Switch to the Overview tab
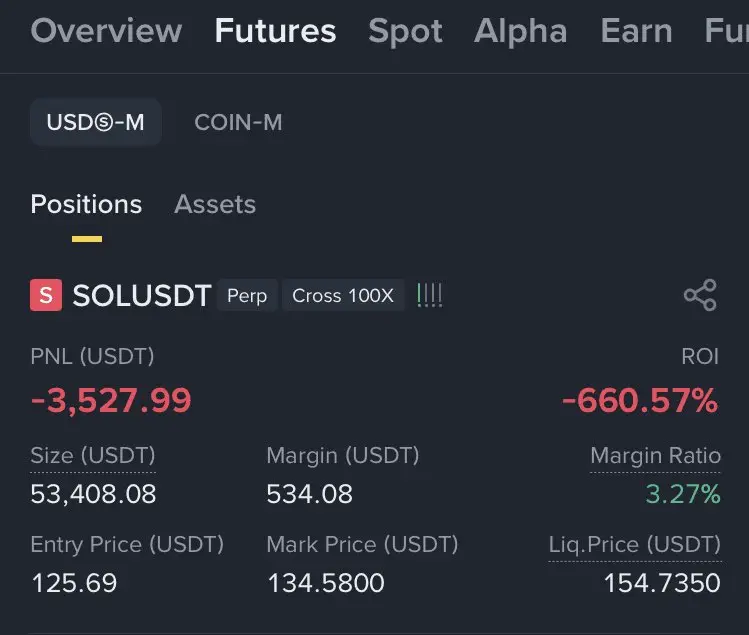Image resolution: width=749 pixels, height=635 pixels. click(106, 31)
